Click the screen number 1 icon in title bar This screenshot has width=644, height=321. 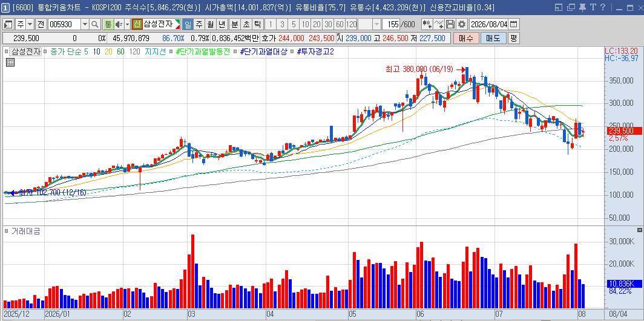pos(6,7)
